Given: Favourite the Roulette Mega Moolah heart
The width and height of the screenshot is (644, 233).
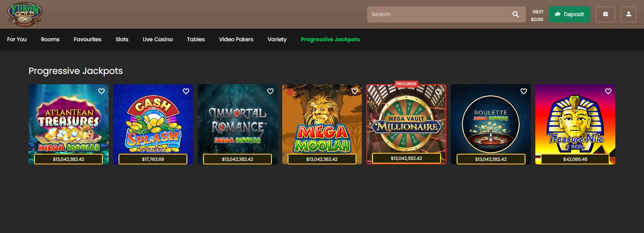Looking at the screenshot, I should click(524, 91).
